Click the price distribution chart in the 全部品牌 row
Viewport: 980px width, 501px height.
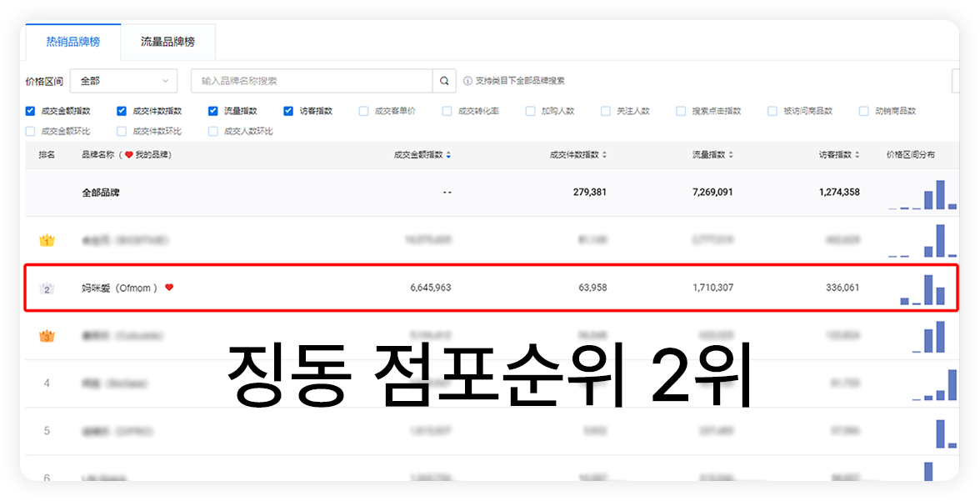click(x=922, y=194)
